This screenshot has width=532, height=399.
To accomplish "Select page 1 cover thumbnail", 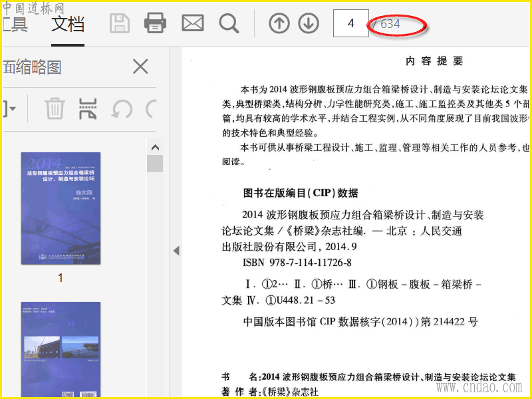I will (x=61, y=208).
